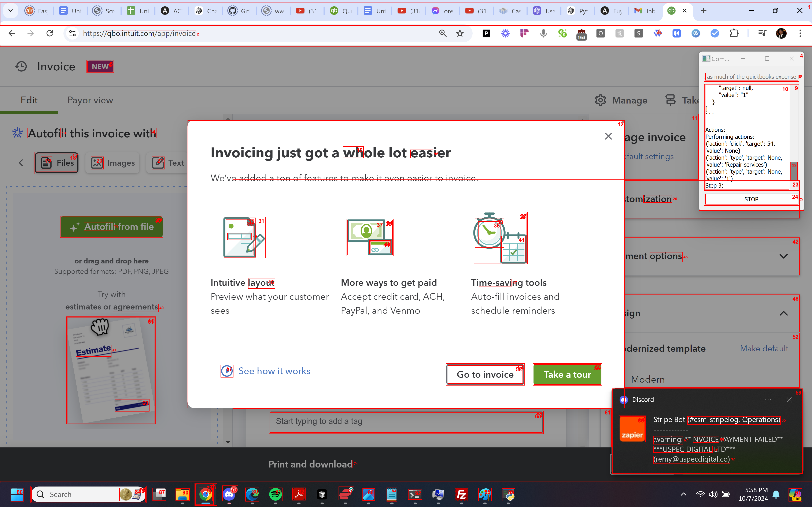
Task: Bookmark page with star icon
Action: coord(460,33)
